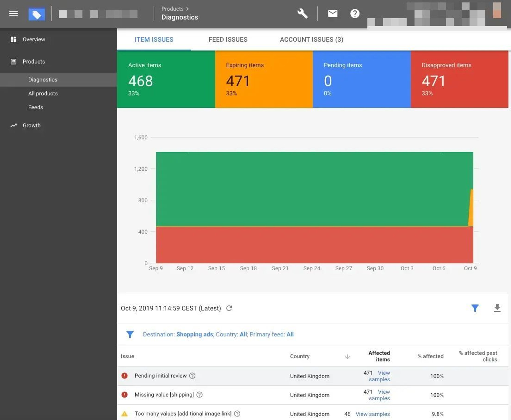This screenshot has width=511, height=420.
Task: Open the mail notifications icon
Action: (x=332, y=14)
